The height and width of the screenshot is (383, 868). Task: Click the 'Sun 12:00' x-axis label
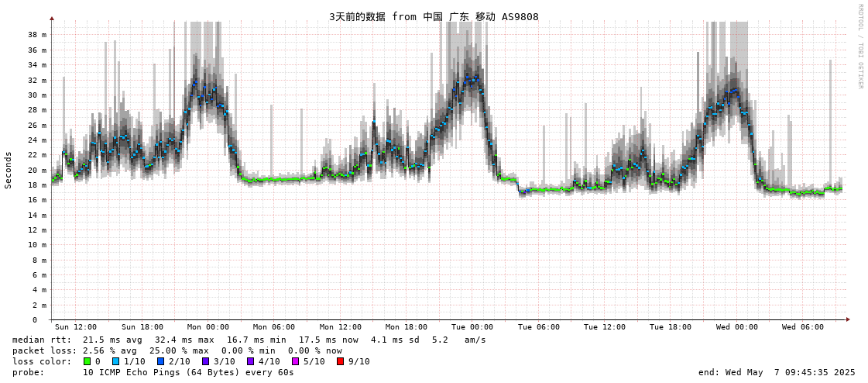(x=76, y=327)
